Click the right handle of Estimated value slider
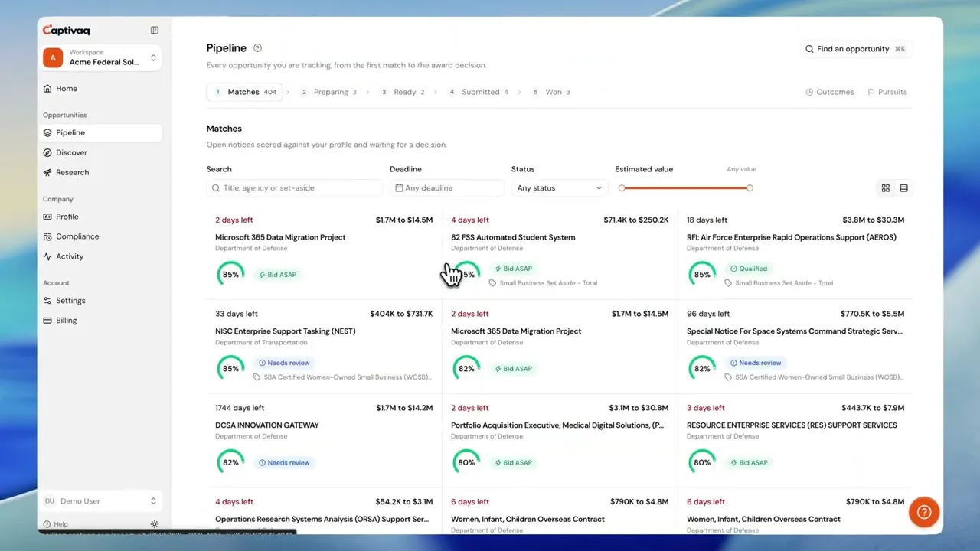 tap(750, 188)
